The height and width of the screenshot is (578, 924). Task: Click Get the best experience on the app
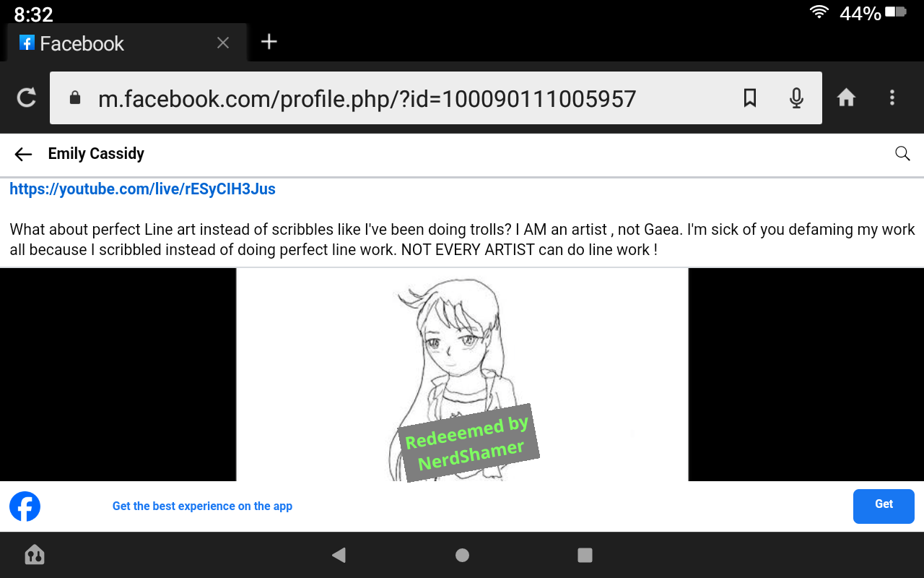(x=202, y=506)
